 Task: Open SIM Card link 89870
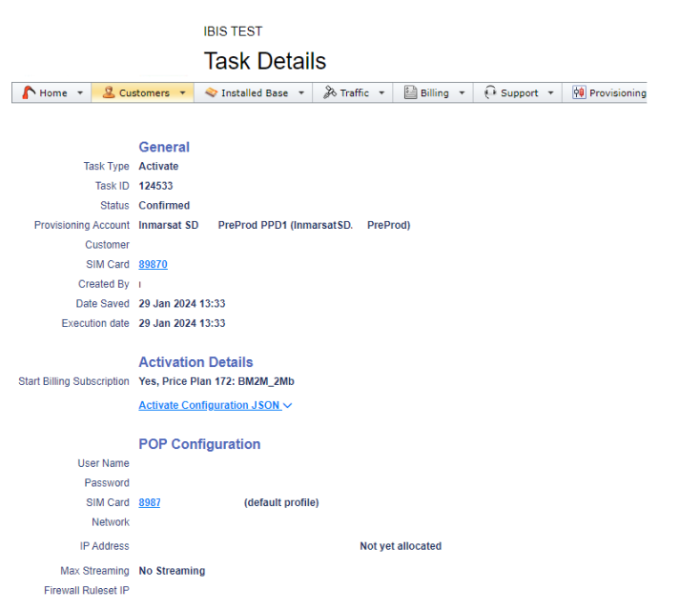(153, 264)
